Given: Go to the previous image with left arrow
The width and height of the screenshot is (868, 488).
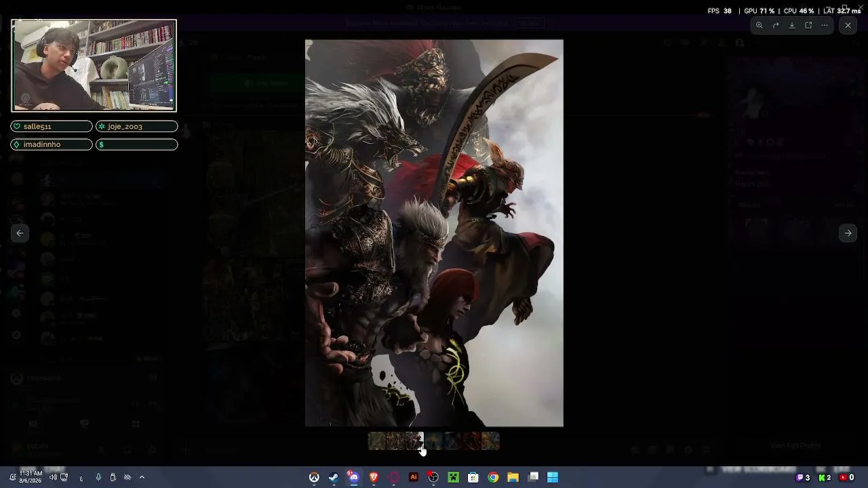Looking at the screenshot, I should point(20,233).
